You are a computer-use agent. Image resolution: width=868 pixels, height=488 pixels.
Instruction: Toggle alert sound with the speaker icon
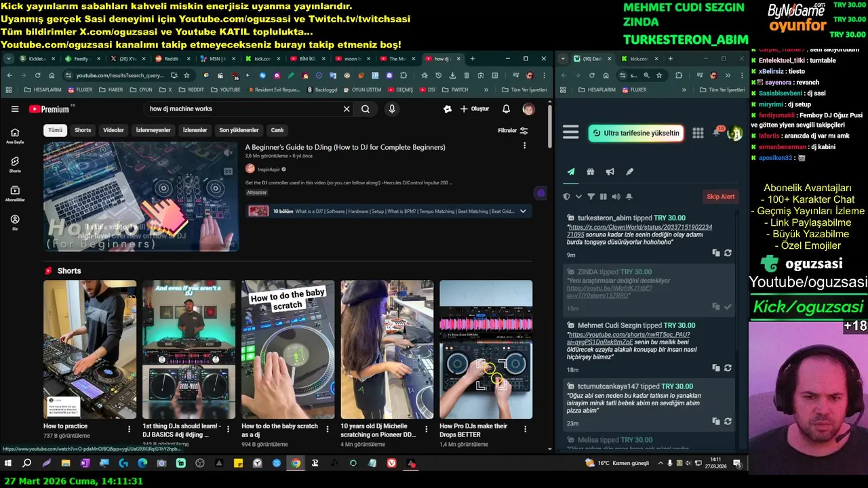616,197
